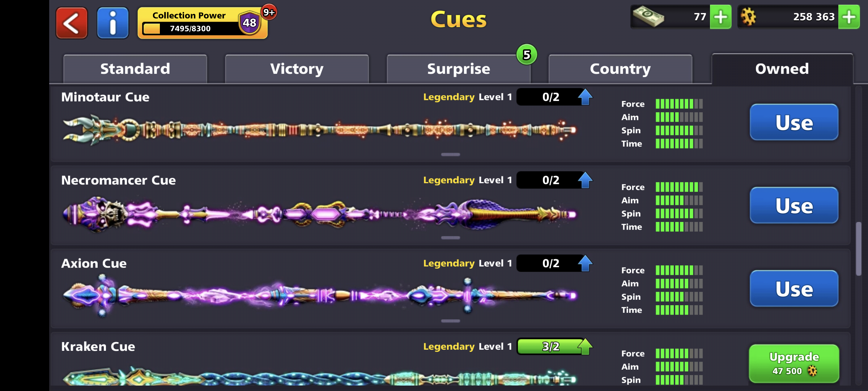This screenshot has height=391, width=868.
Task: Click the Kraken Cue 3/2 progress bar
Action: tap(550, 346)
